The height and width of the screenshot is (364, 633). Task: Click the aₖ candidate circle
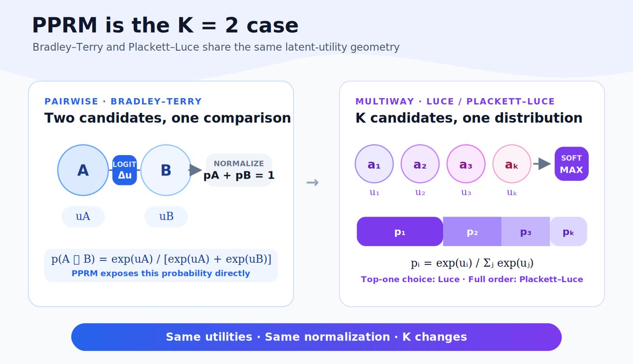coord(512,164)
